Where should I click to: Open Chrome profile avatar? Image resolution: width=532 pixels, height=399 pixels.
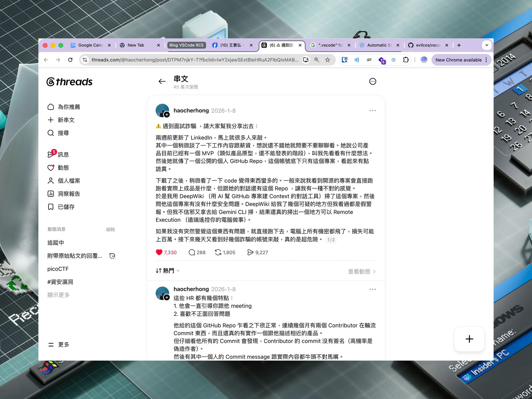[424, 60]
